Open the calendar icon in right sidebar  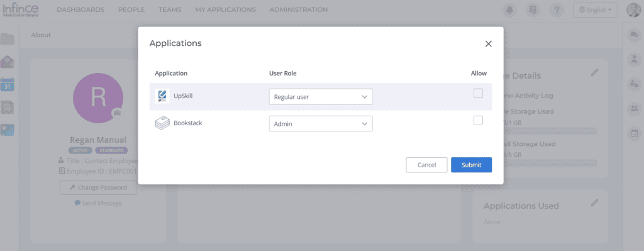point(634,133)
